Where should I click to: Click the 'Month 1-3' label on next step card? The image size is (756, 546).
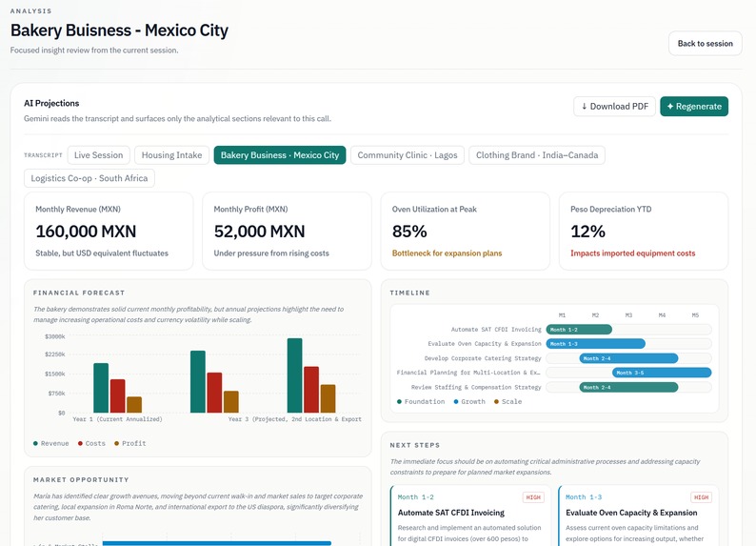[584, 497]
